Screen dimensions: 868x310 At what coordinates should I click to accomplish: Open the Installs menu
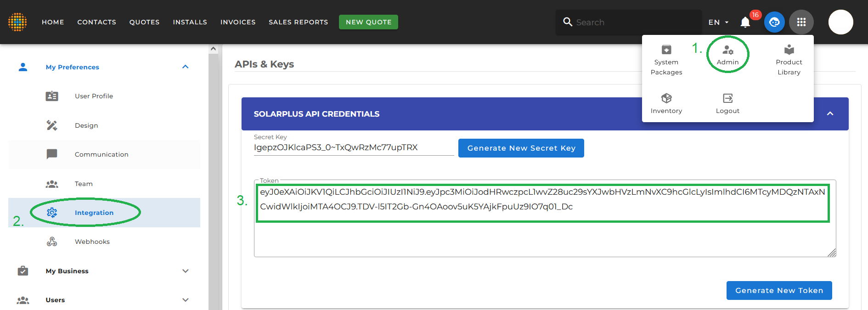click(x=190, y=22)
